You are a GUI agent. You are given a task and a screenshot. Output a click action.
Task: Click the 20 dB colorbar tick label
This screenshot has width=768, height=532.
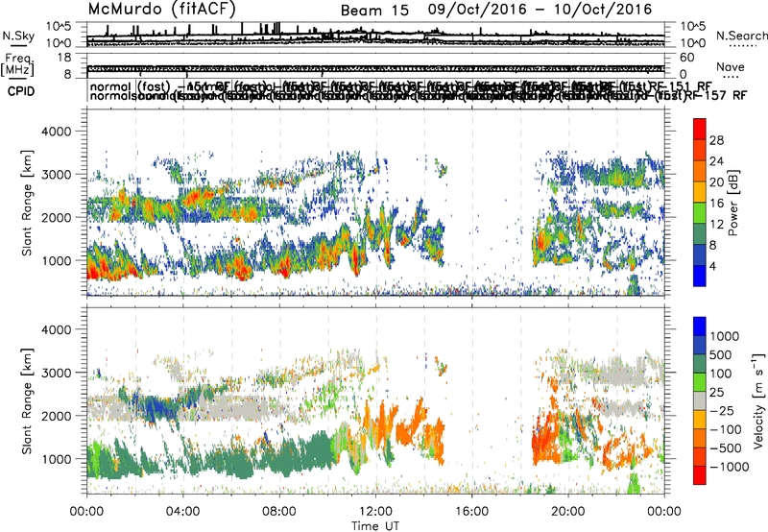(x=716, y=182)
